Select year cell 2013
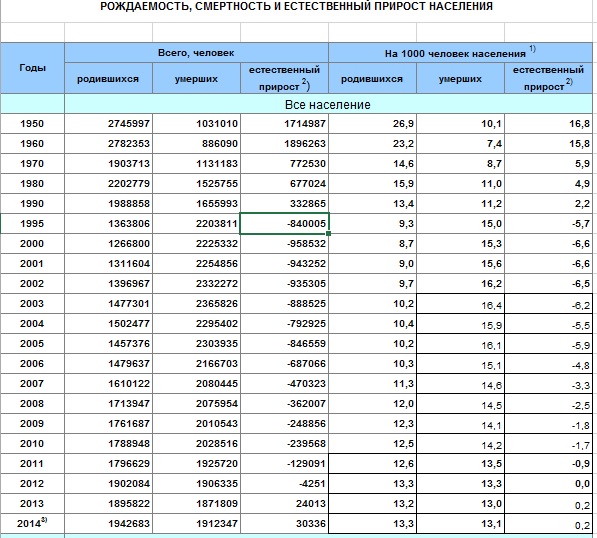This screenshot has width=597, height=538. (x=32, y=503)
